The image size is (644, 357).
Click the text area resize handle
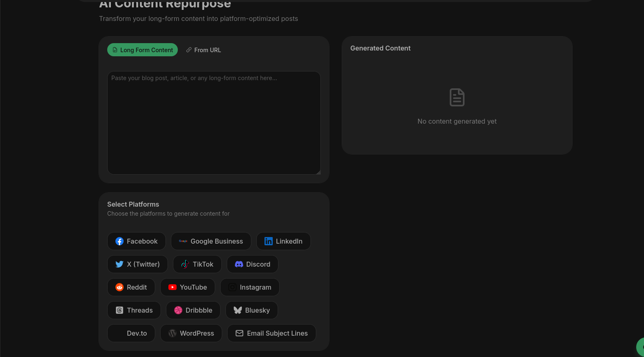(318, 172)
